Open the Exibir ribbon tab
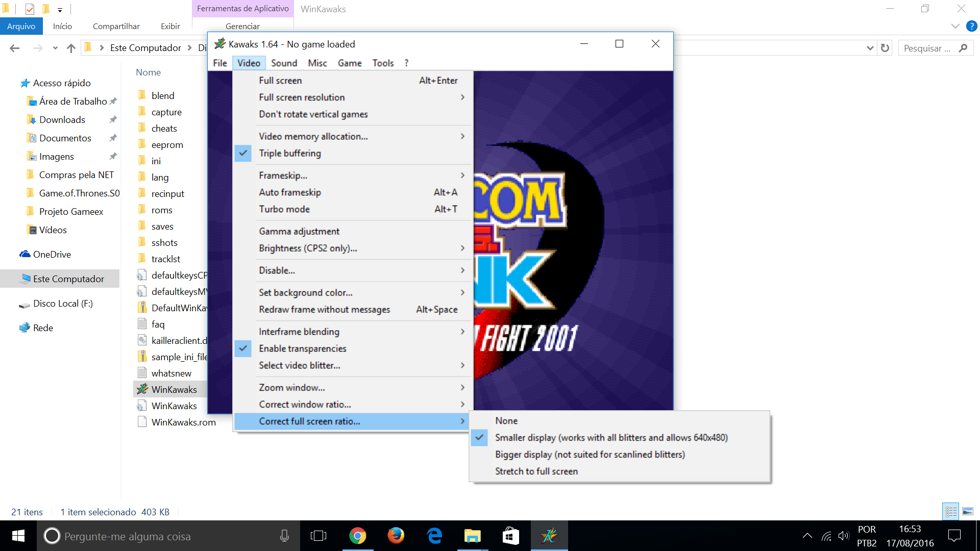This screenshot has width=980, height=551. (x=170, y=26)
